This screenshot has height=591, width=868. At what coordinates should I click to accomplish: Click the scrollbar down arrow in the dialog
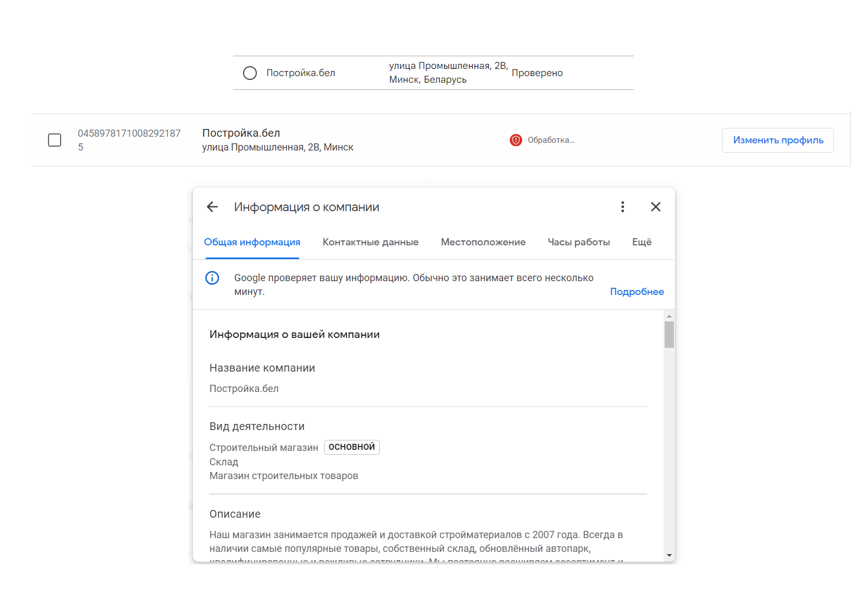click(669, 555)
